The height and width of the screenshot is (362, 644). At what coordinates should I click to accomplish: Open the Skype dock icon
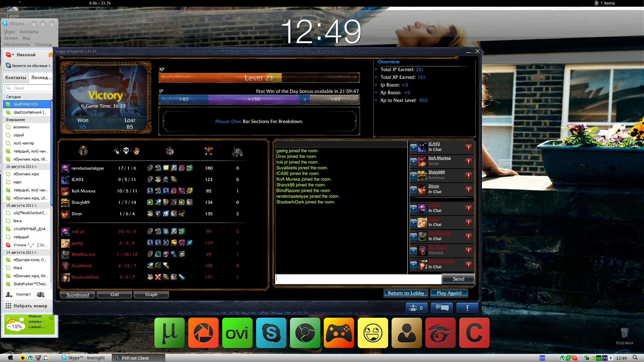(x=271, y=333)
